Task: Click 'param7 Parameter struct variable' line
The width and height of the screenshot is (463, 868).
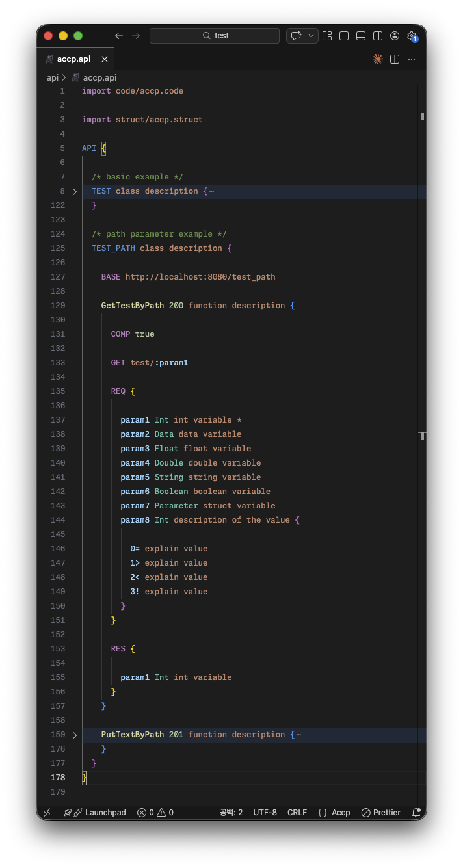Action: (x=198, y=506)
